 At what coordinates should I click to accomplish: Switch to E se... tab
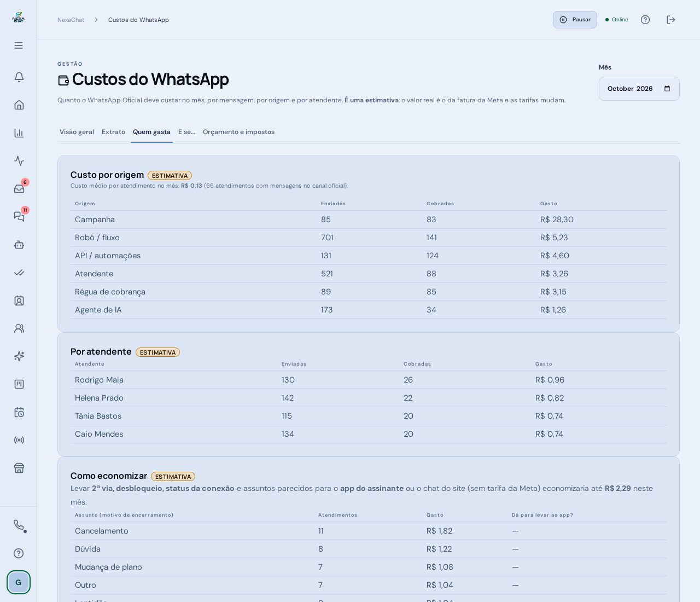pyautogui.click(x=186, y=132)
